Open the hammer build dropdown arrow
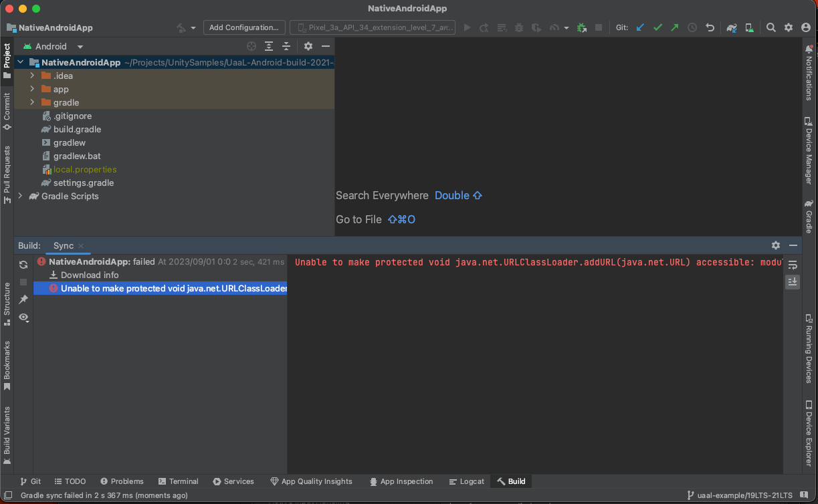818x504 pixels. pos(193,28)
